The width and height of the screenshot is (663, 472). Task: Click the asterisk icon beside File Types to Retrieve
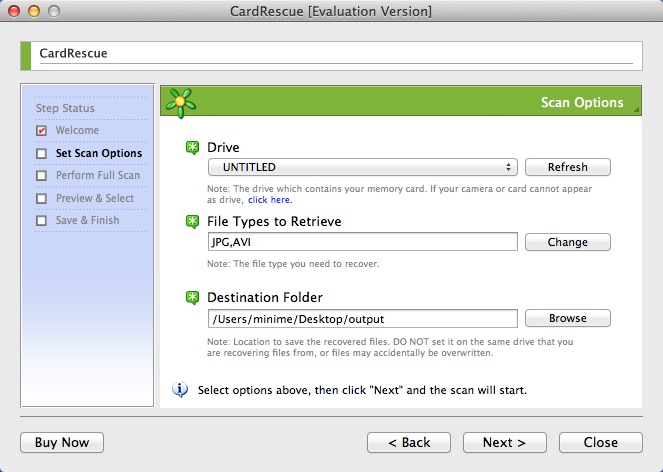click(x=193, y=222)
